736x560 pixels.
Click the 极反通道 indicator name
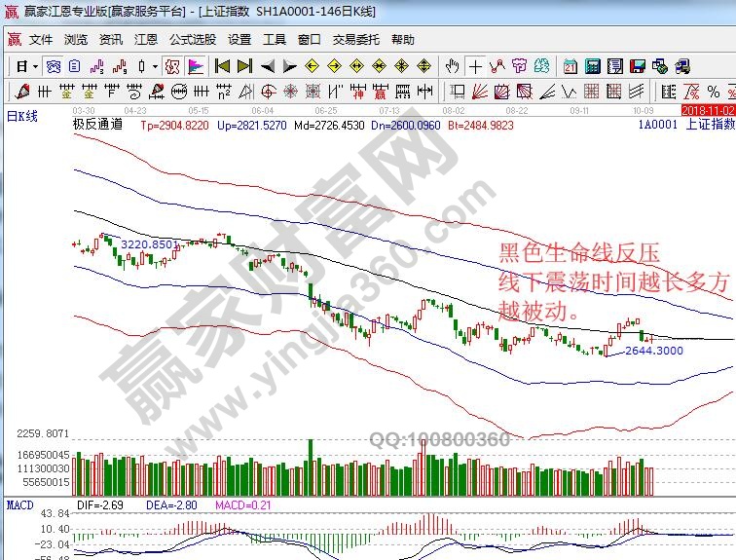point(97,125)
